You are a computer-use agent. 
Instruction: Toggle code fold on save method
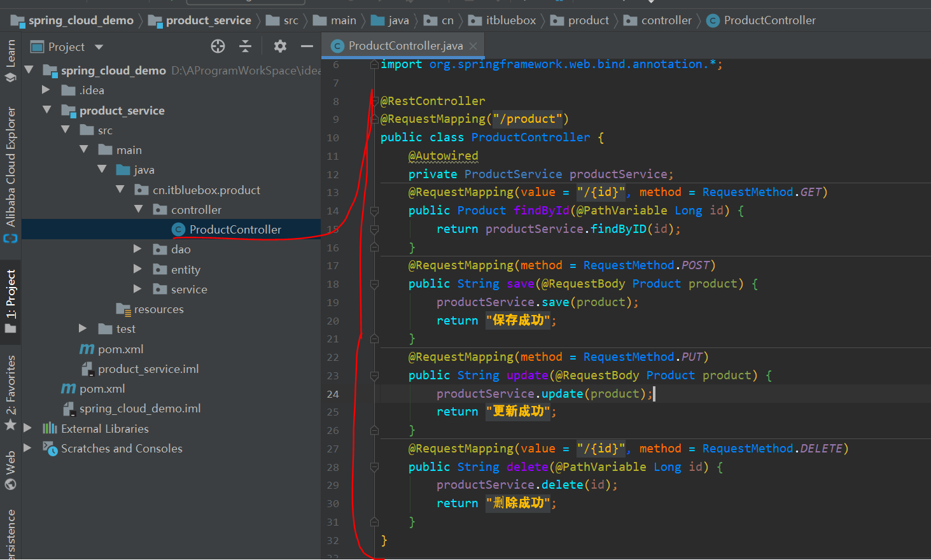pyautogui.click(x=374, y=284)
